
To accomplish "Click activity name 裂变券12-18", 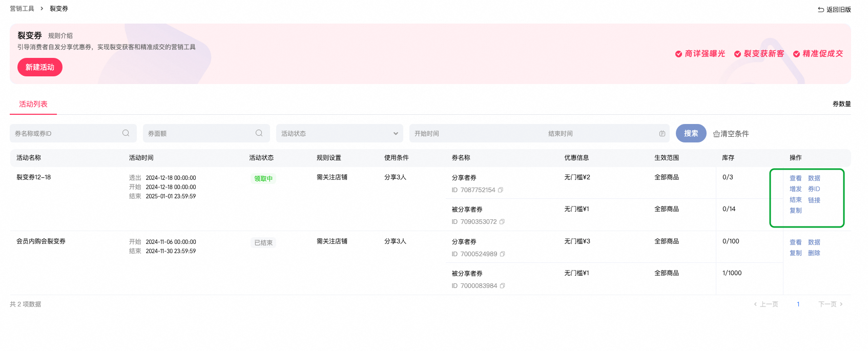I will click(34, 177).
